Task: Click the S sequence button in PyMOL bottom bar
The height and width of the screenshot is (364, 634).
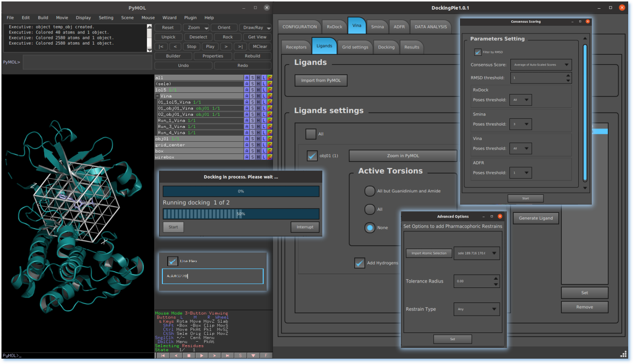Action: click(x=240, y=355)
